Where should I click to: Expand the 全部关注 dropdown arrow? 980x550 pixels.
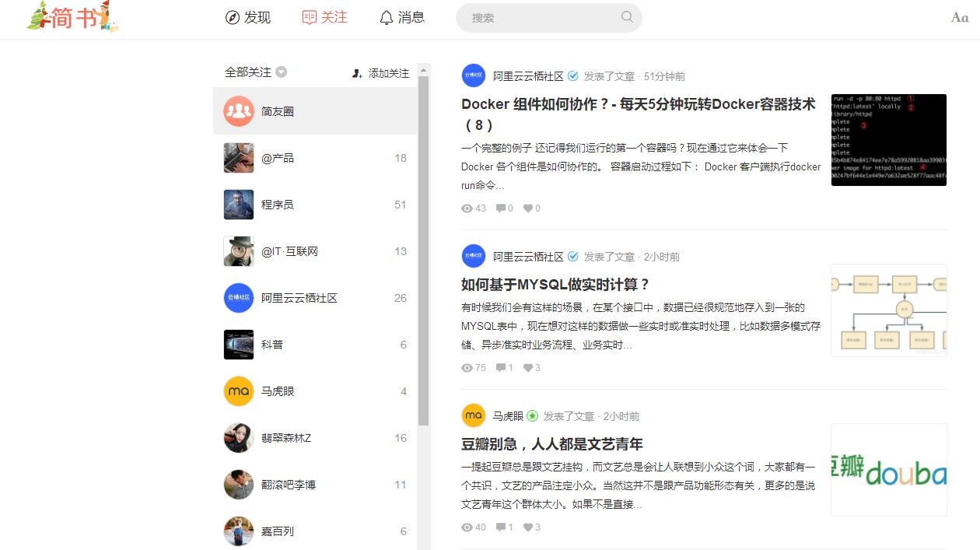coord(282,72)
